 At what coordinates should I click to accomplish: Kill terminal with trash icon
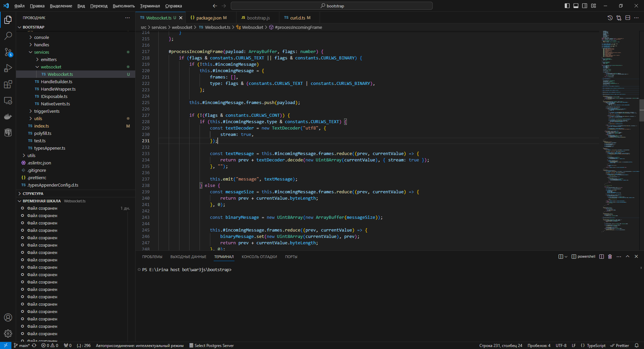pyautogui.click(x=610, y=256)
